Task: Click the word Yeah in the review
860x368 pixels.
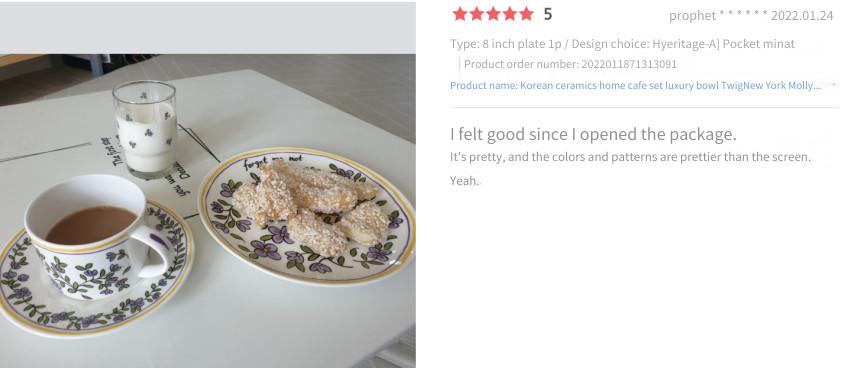Action: click(465, 181)
